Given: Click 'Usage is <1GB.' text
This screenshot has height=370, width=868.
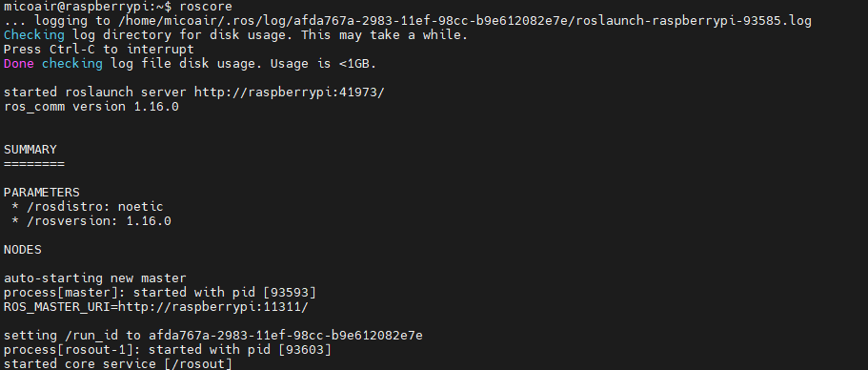Looking at the screenshot, I should tap(323, 64).
